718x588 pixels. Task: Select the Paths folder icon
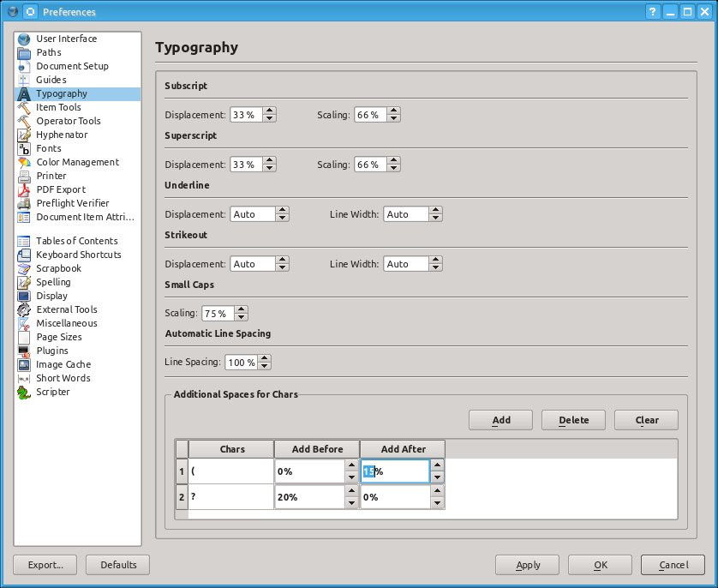point(24,52)
